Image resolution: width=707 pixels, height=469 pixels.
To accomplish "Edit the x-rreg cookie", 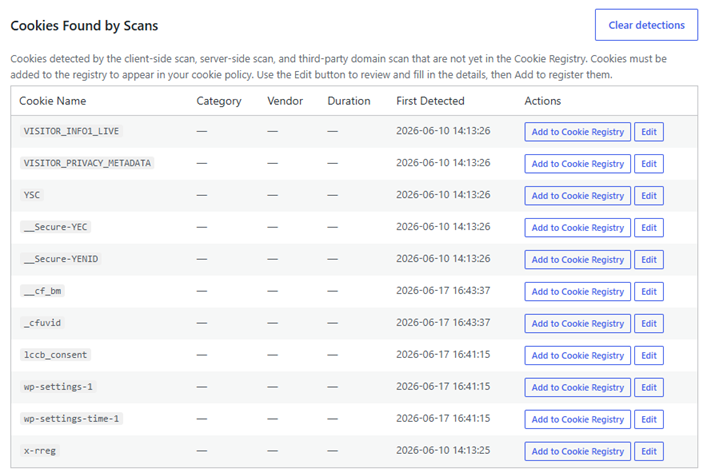I will 649,451.
